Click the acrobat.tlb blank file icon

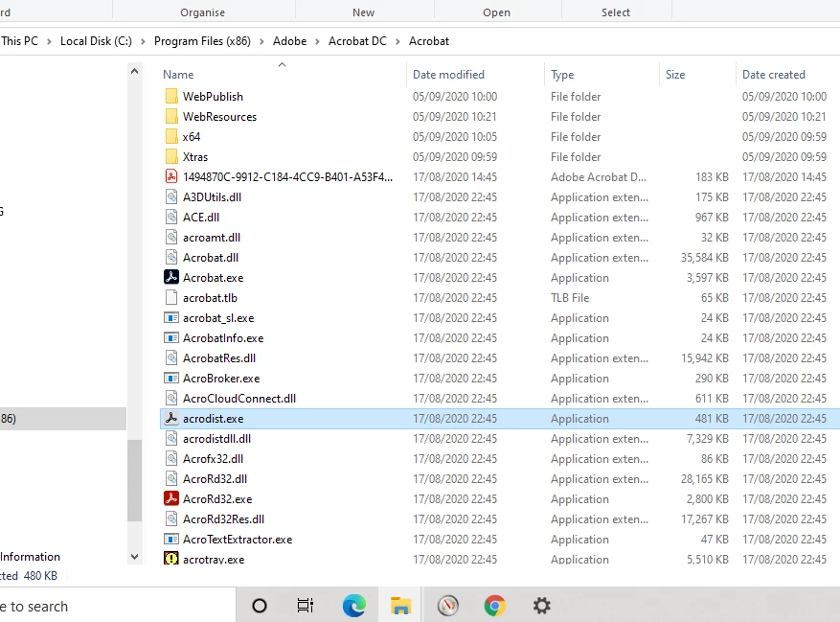point(171,298)
